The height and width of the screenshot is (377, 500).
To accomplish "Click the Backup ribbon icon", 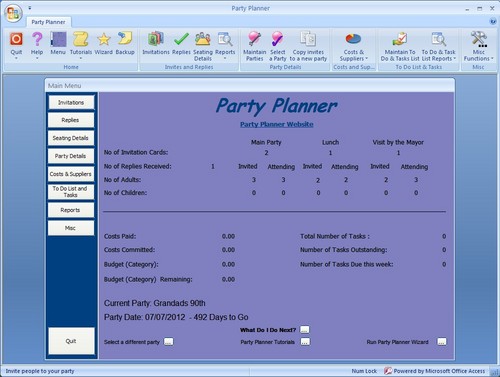I will coord(125,39).
